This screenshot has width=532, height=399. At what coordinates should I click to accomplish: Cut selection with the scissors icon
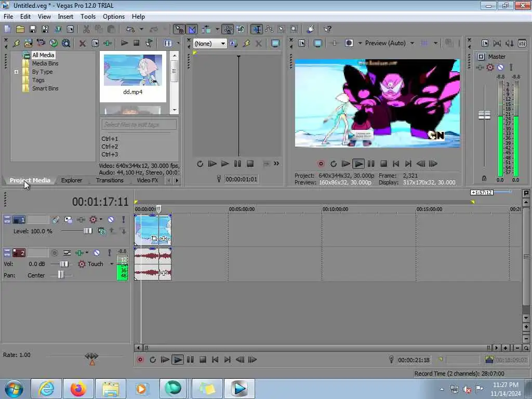coord(86,29)
